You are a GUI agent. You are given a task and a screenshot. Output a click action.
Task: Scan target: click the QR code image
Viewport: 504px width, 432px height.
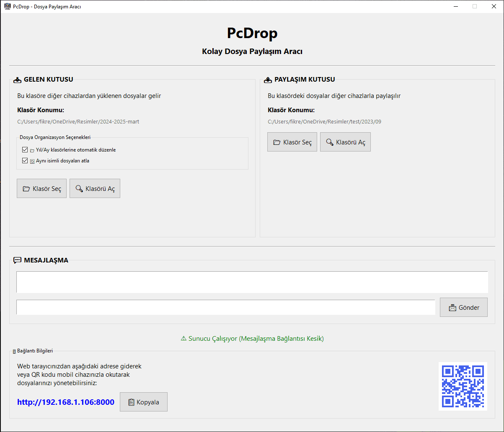pyautogui.click(x=463, y=386)
